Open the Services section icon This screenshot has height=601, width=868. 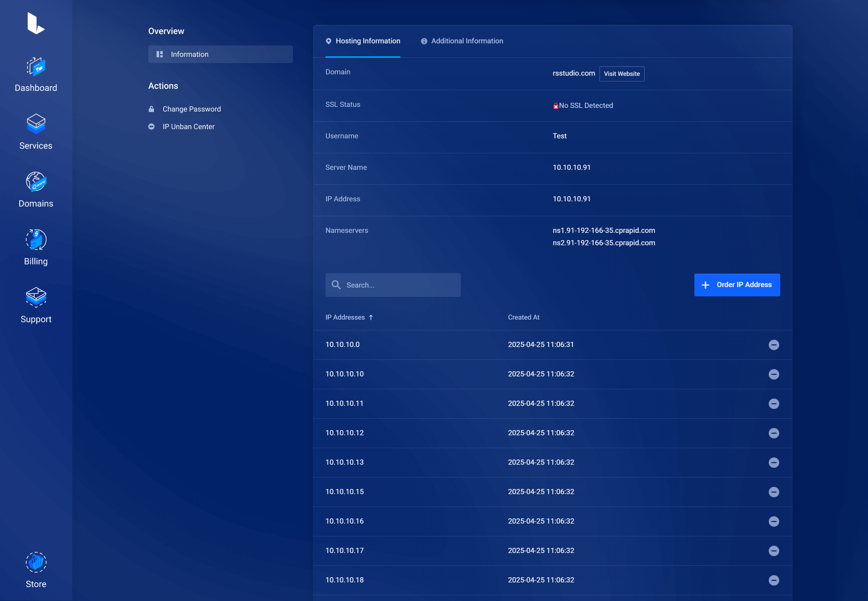[x=36, y=124]
